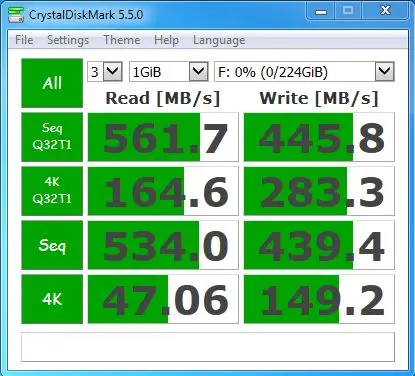
Task: Click the Seq Q32T1 read result 561.7
Action: tap(163, 137)
